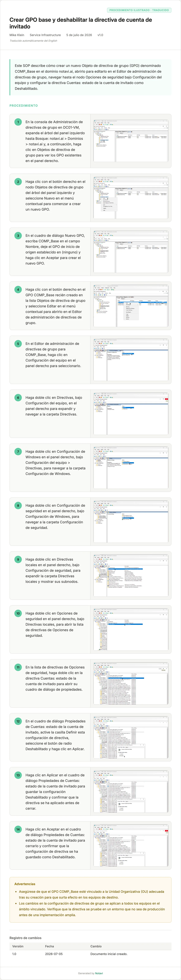Click the 'Advertencias' heading
The height and width of the screenshot is (980, 181).
pyautogui.click(x=25, y=884)
